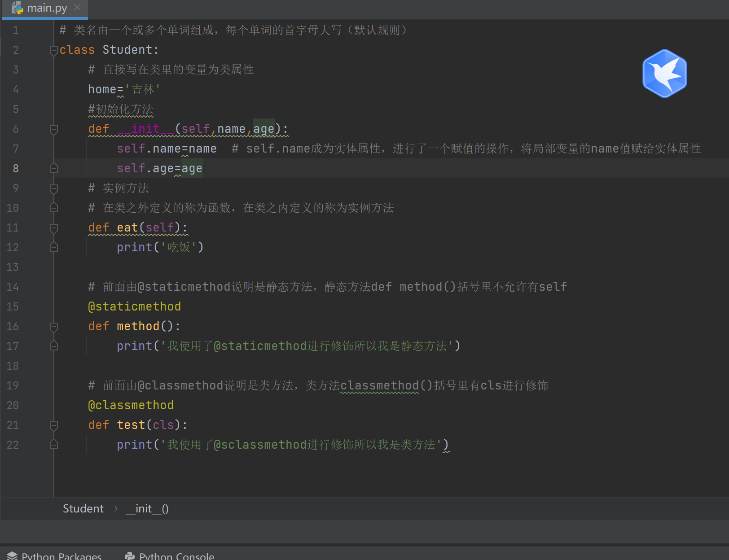Click line number 15 in the gutter

click(13, 307)
